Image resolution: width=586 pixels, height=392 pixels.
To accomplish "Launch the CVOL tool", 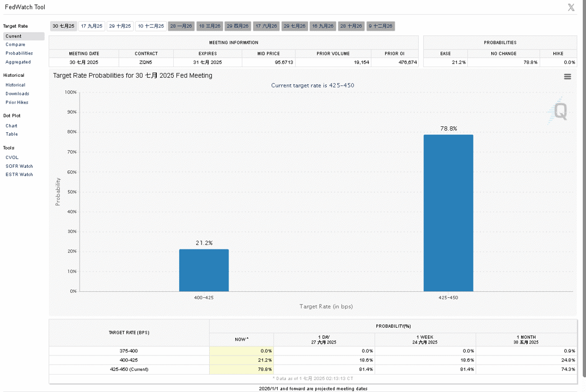I will (12, 157).
